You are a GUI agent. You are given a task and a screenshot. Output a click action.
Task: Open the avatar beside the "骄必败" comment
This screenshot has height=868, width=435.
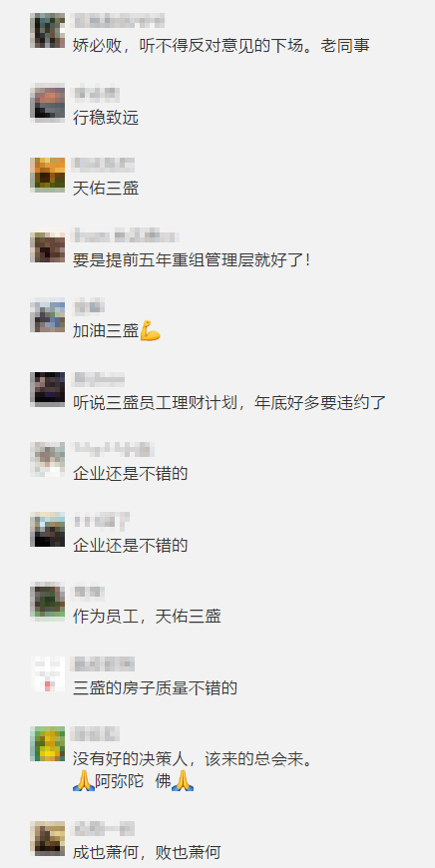pos(48,30)
